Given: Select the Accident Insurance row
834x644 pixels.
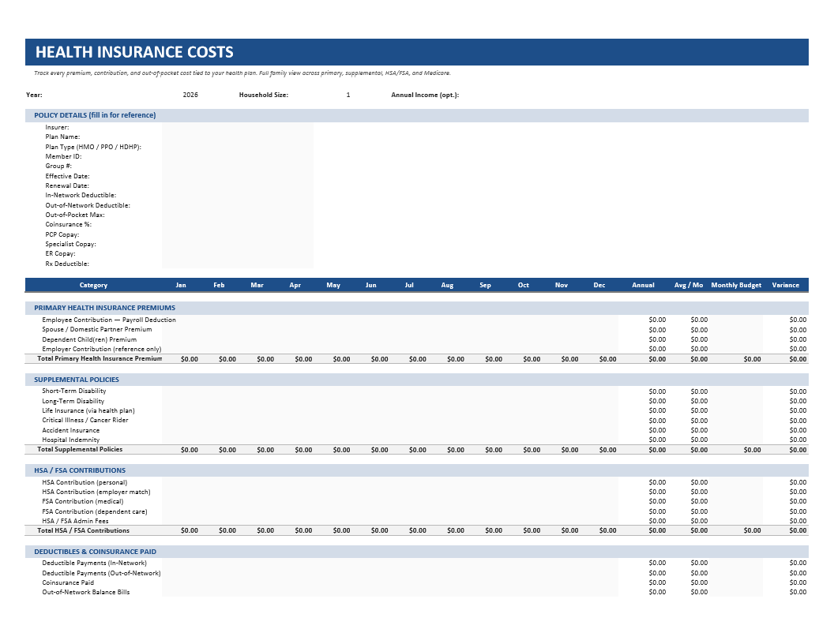Looking at the screenshot, I should coord(416,430).
